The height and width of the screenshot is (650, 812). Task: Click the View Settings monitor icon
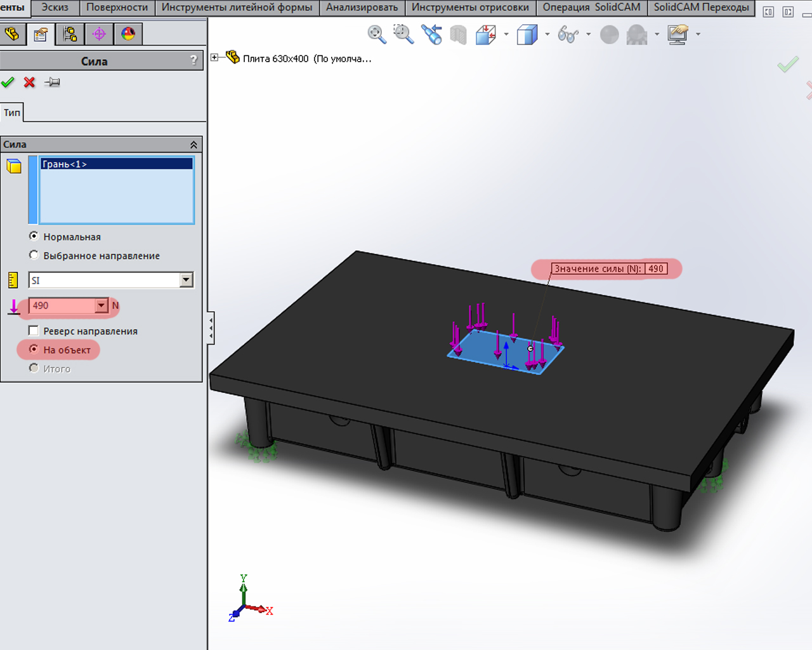[x=678, y=34]
